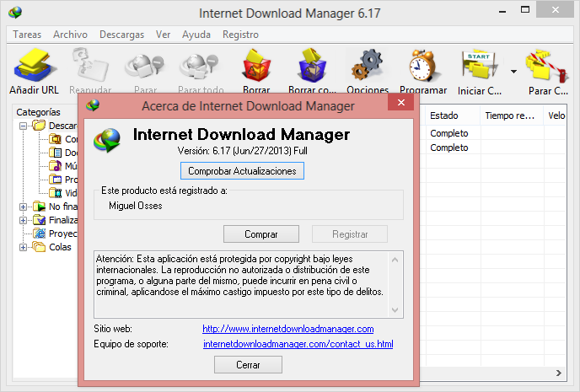Click the Cerrar button
Viewport: 580px width, 392px height.
pos(248,365)
